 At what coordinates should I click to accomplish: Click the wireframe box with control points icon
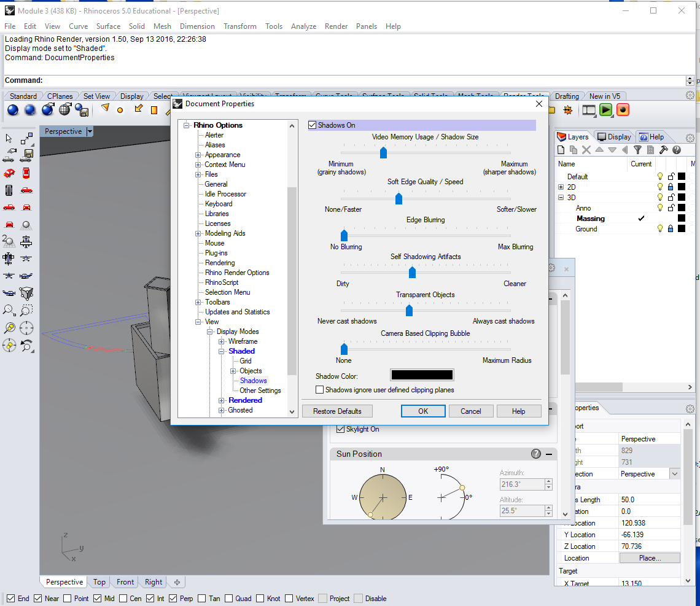[x=26, y=293]
